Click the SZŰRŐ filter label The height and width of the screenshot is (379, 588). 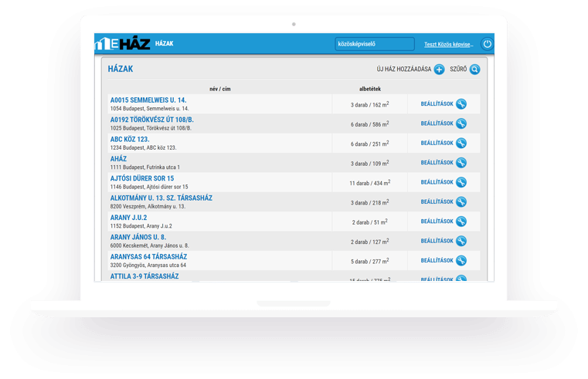457,69
